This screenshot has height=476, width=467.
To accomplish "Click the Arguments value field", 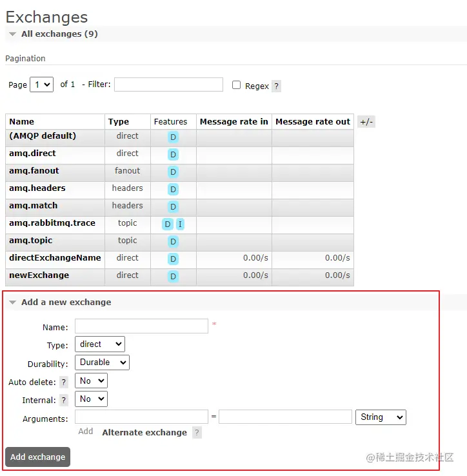I will point(285,417).
